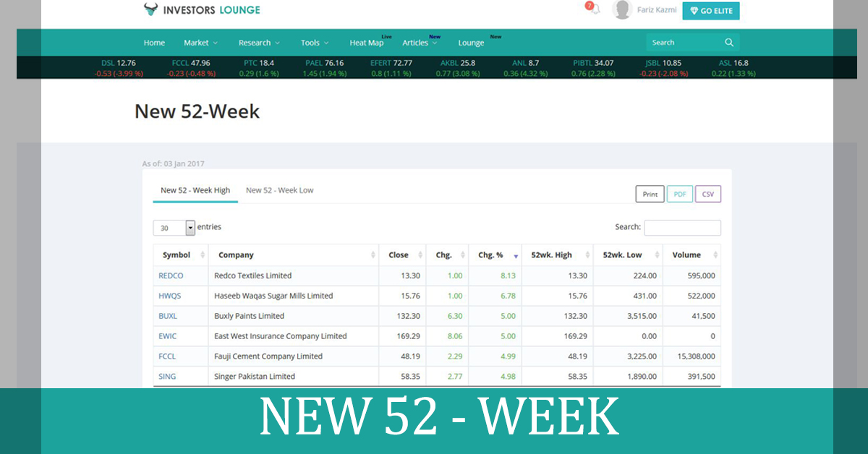Sort by Close column arrows
868x454 pixels.
(x=420, y=255)
